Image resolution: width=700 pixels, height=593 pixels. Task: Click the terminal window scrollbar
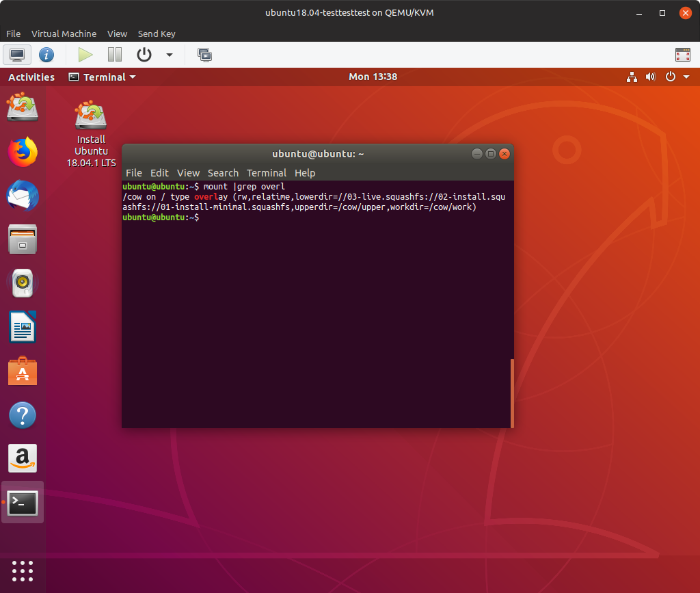[511, 393]
